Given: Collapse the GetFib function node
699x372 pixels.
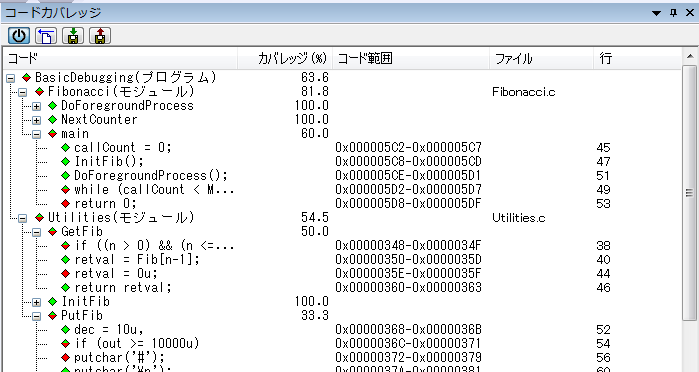Looking at the screenshot, I should coord(37,232).
